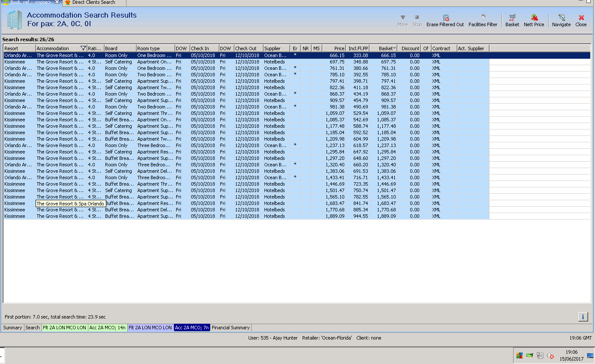Sort by the Basket column header arrow
Viewport: 595px width, 364px height.
[394, 48]
